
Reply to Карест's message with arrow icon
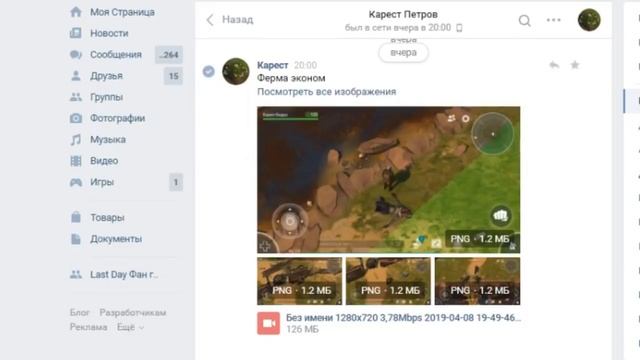point(554,65)
